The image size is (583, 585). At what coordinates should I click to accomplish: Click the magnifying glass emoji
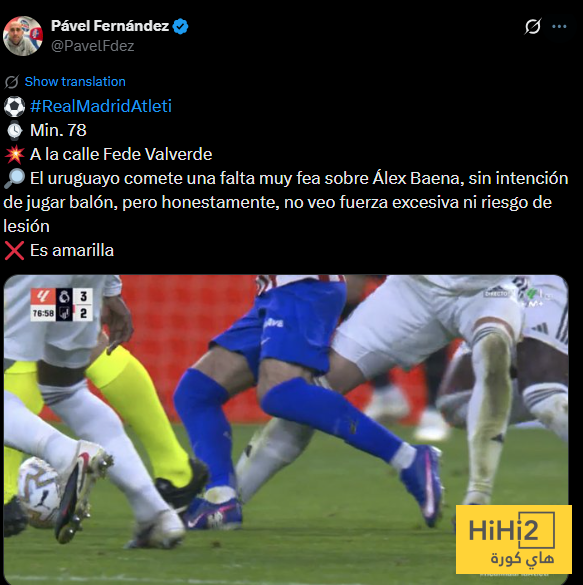click(x=14, y=178)
